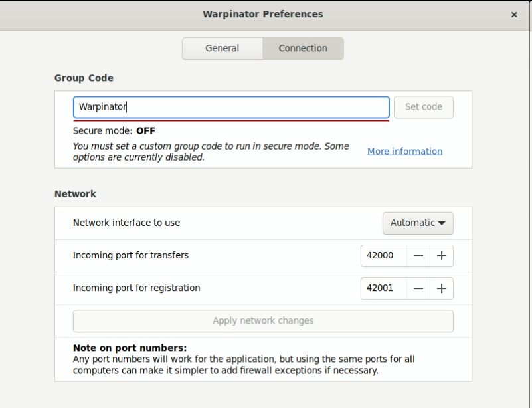Click the Apply network changes button
Screen dimensions: 532x408
[x=263, y=321]
